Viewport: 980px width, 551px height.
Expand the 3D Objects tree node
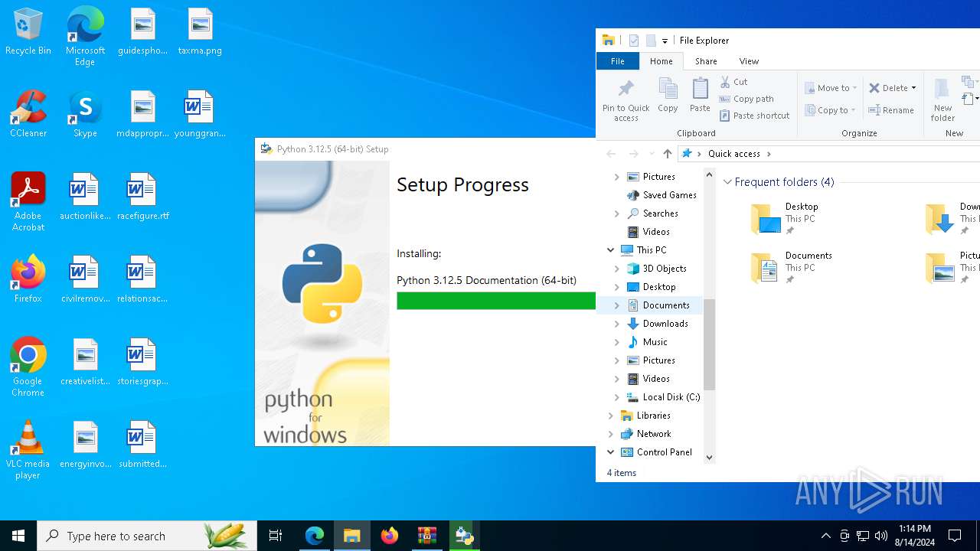coord(617,269)
